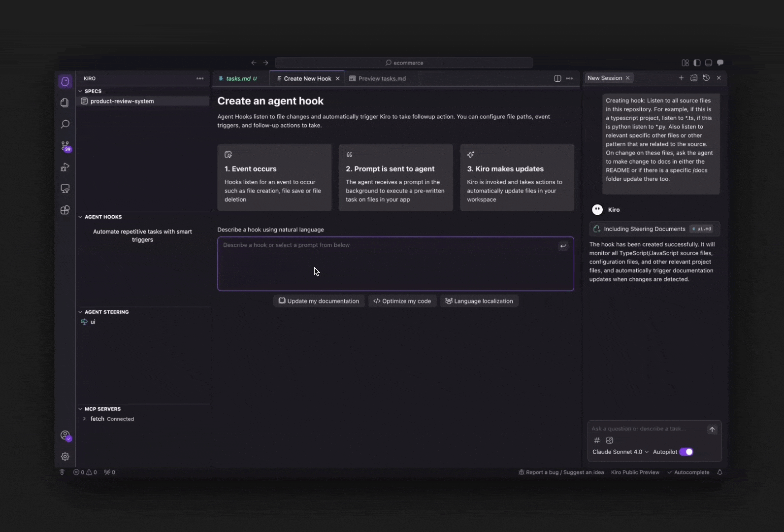784x532 pixels.
Task: Open the Explorer files icon
Action: point(65,102)
